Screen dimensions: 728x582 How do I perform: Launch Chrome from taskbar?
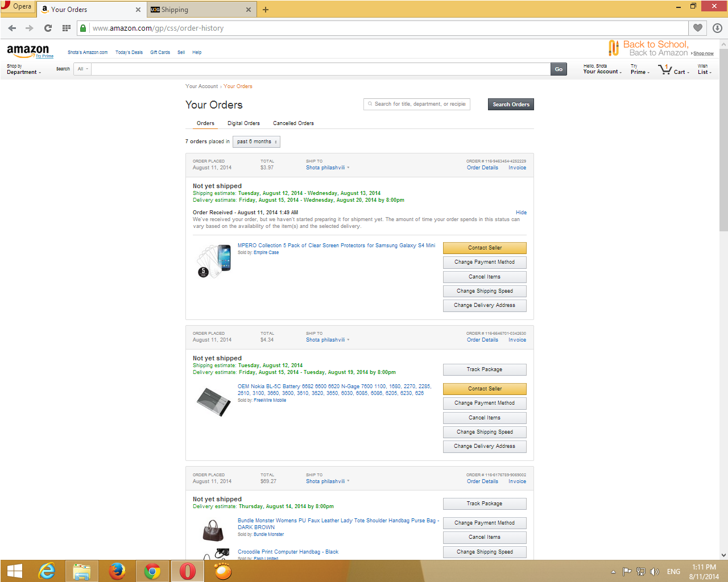tap(152, 571)
